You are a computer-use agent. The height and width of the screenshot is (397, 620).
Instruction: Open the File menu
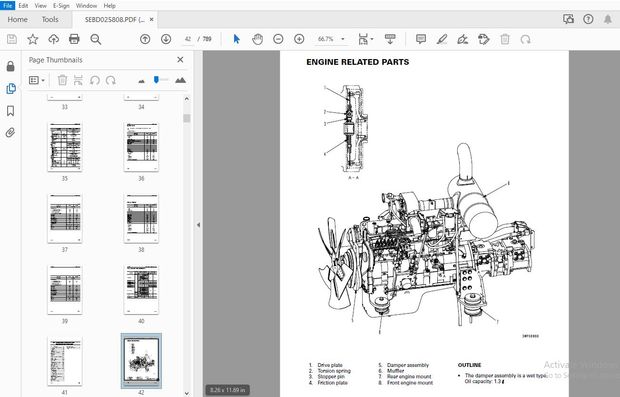[7, 6]
